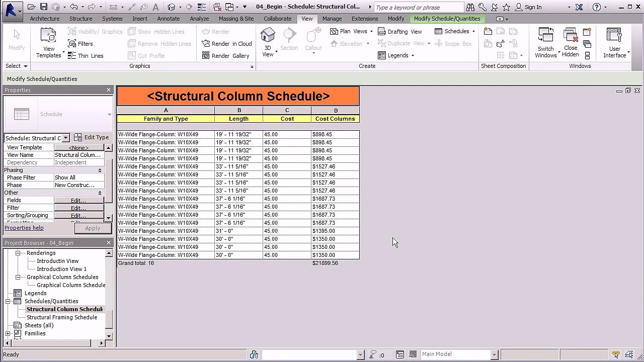Open the Render Gallery tool
Screen dimensions: 644x362
(x=225, y=56)
